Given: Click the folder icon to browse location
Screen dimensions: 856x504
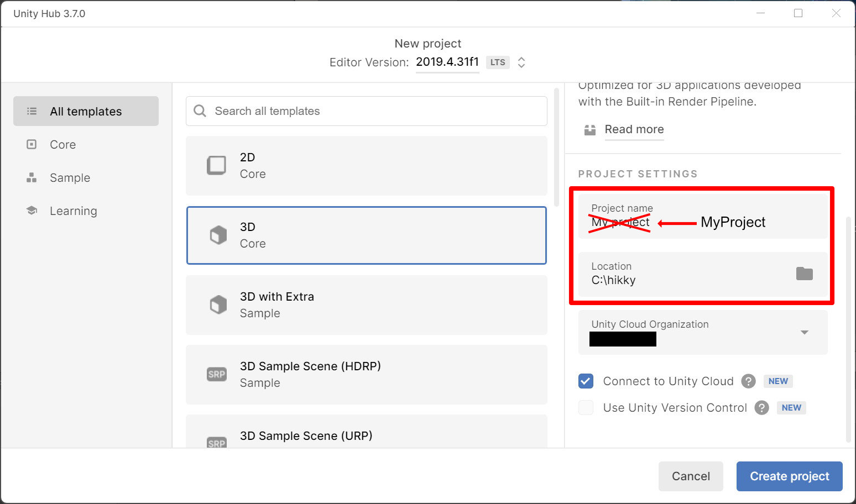Looking at the screenshot, I should click(x=804, y=274).
